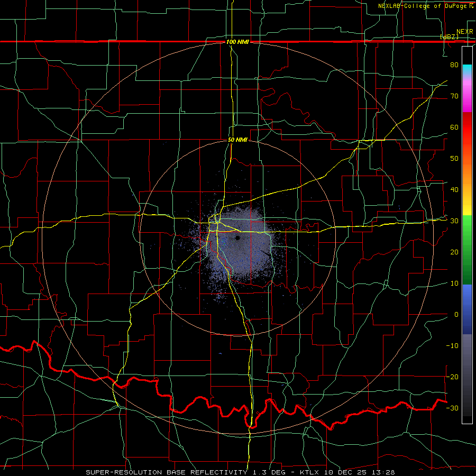Click the 100 NMI range ring label
476x476 pixels.
(237, 42)
